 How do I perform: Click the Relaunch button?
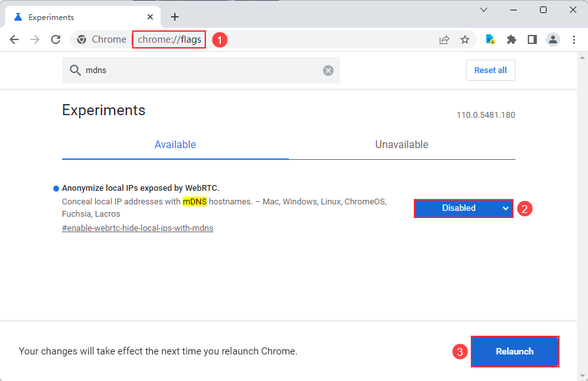click(515, 351)
